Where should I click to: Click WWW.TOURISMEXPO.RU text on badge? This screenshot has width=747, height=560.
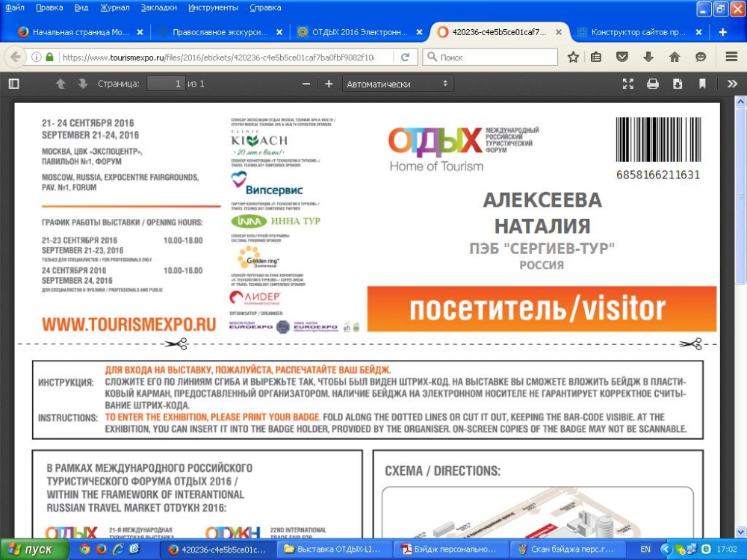(129, 325)
